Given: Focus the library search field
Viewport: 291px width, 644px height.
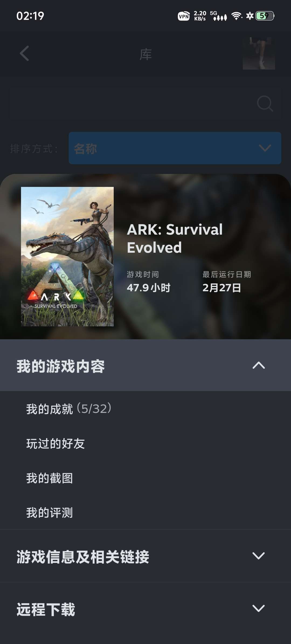Looking at the screenshot, I should 145,104.
